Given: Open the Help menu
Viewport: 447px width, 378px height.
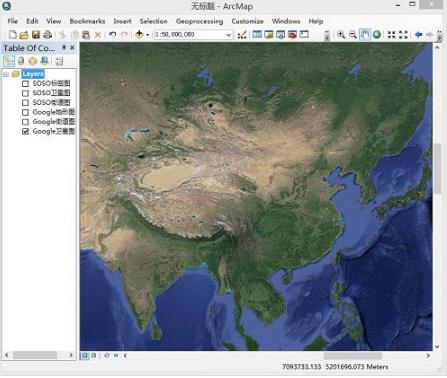Looking at the screenshot, I should point(316,21).
